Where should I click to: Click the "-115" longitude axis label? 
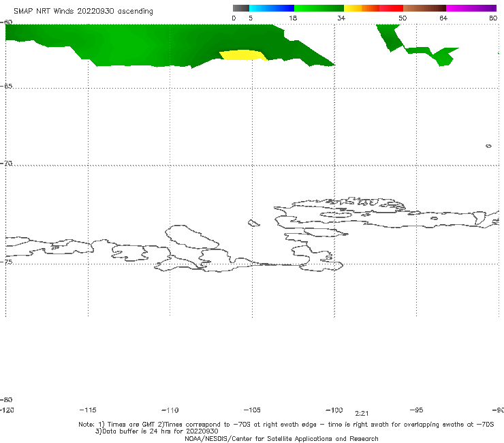pos(88,410)
